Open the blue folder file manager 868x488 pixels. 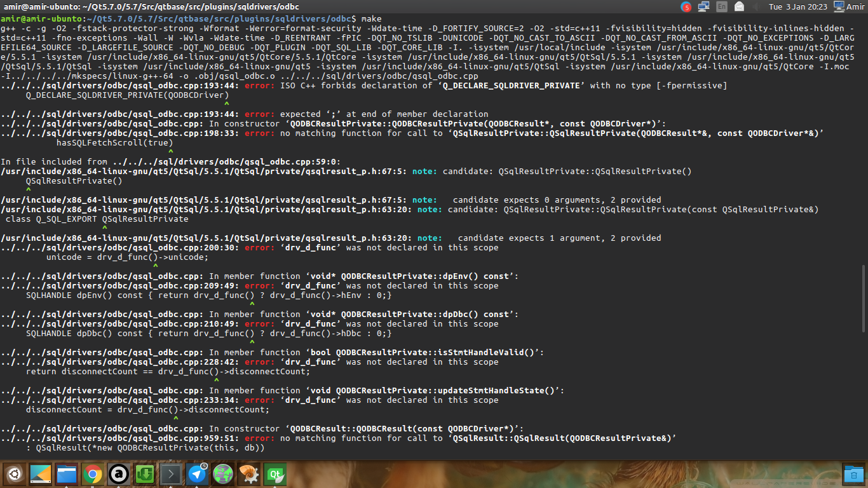tap(67, 474)
